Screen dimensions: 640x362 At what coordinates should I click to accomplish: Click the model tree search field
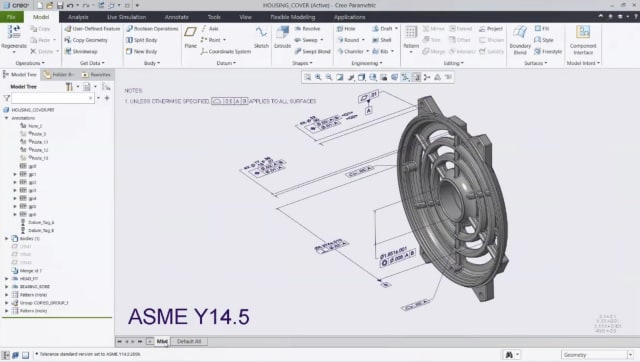pyautogui.click(x=53, y=98)
